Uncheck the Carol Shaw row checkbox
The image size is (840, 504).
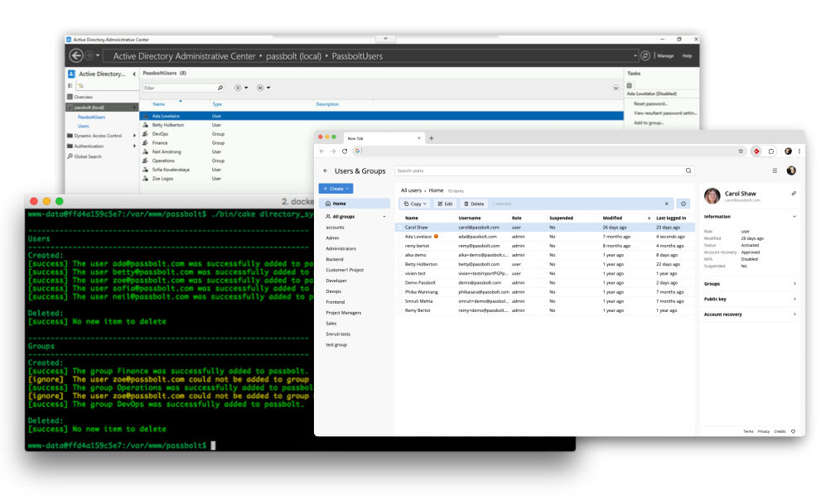coord(399,228)
